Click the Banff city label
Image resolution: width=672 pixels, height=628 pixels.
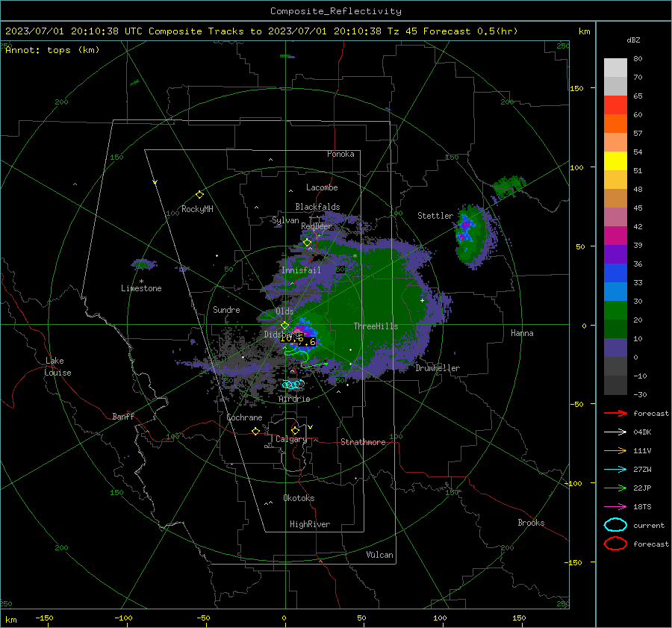[x=123, y=416]
